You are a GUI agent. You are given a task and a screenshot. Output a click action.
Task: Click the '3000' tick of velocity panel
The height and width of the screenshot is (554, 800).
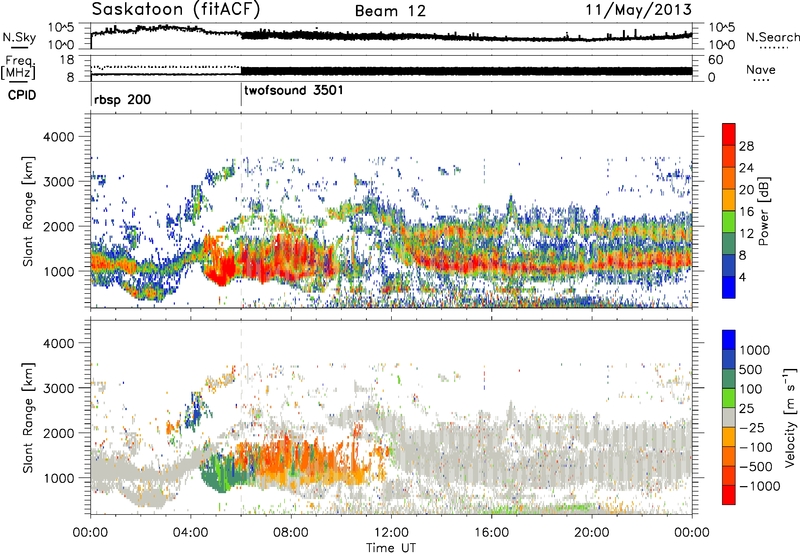(x=58, y=388)
